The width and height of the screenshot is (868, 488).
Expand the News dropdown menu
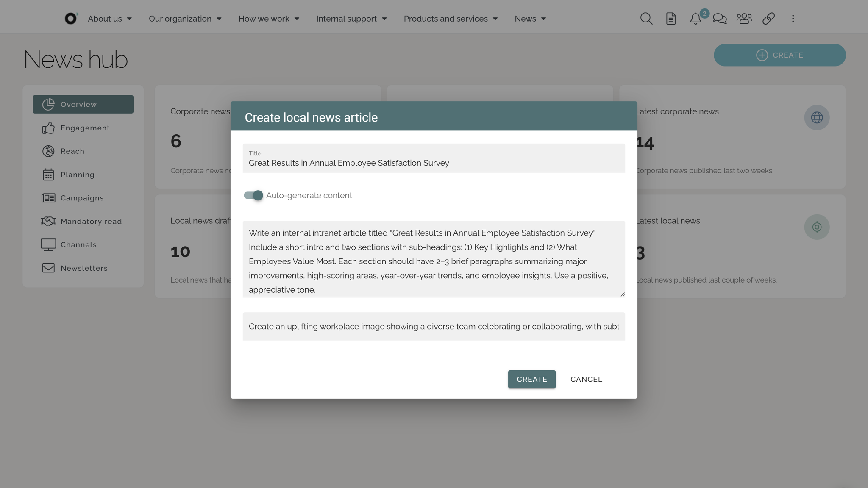(530, 19)
